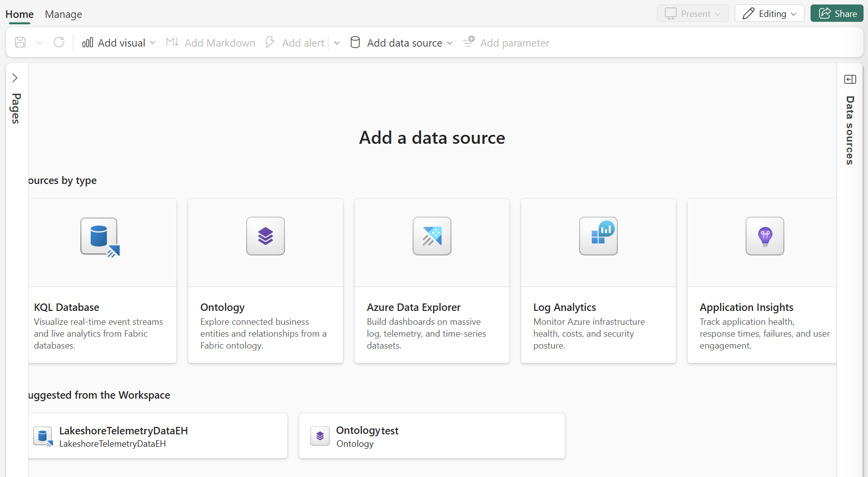Viewport: 868px width, 477px height.
Task: Click the Add Markdown label text
Action: pos(220,43)
